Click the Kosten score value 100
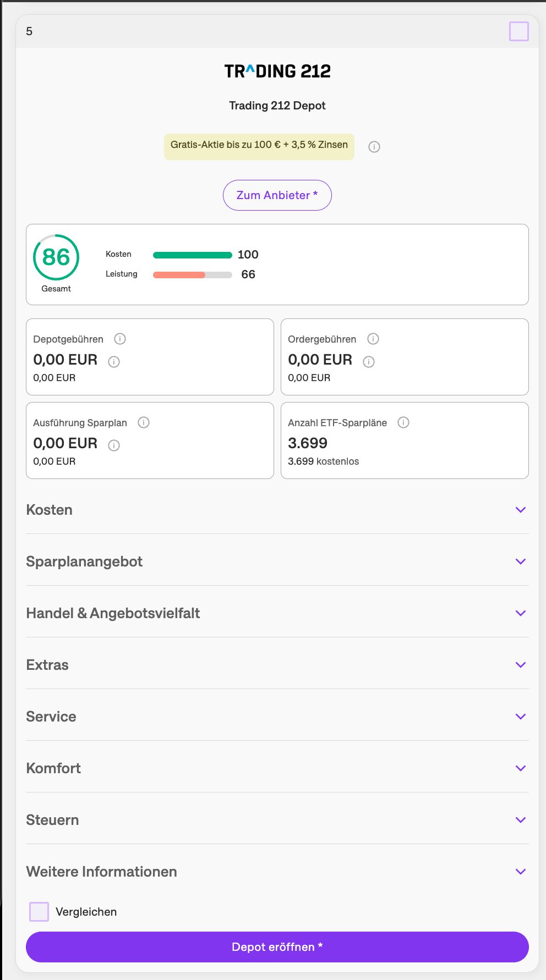 point(248,255)
